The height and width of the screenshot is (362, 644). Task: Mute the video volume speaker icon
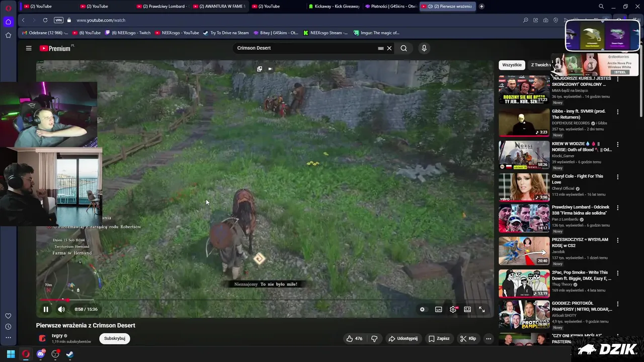point(61,310)
